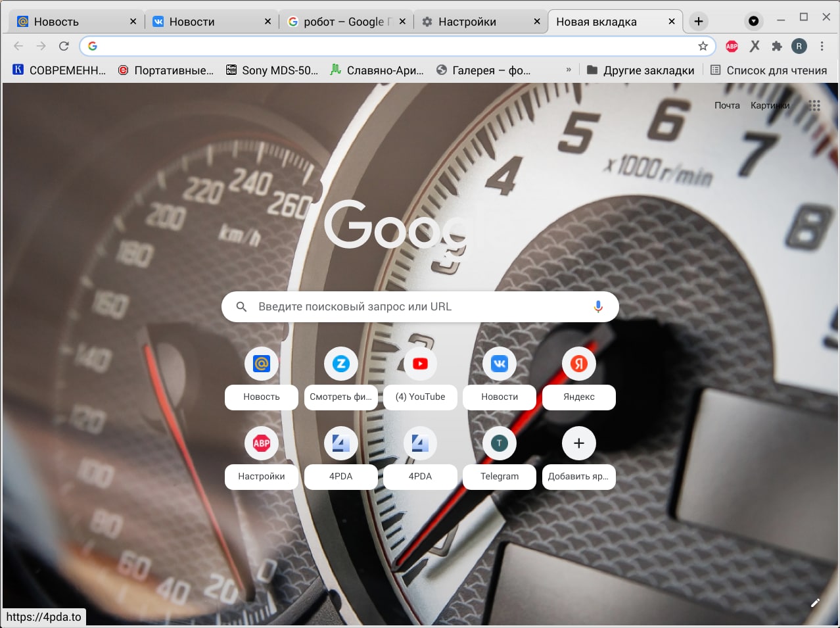Open the СОВРЕМЕНН... bookmark

[59, 70]
